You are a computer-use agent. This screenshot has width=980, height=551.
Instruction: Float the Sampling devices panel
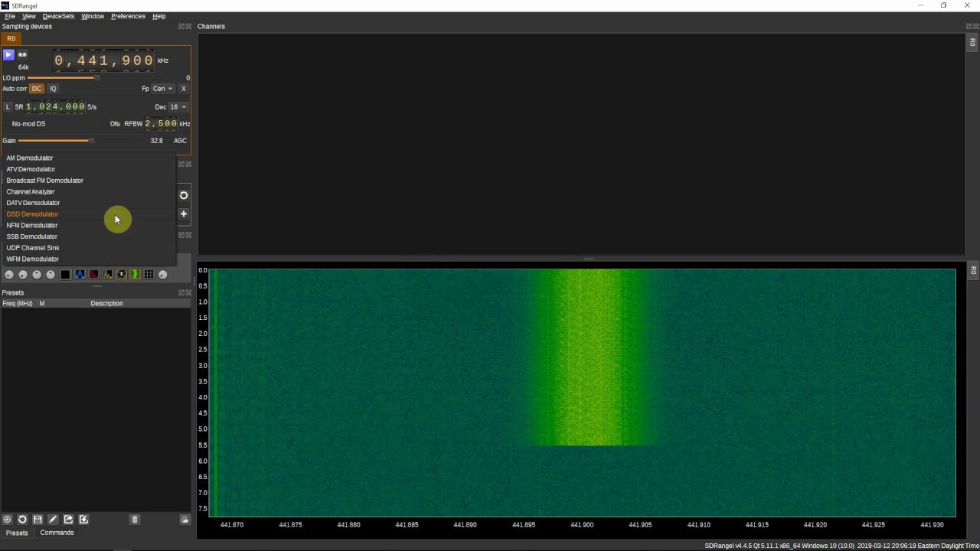point(181,27)
